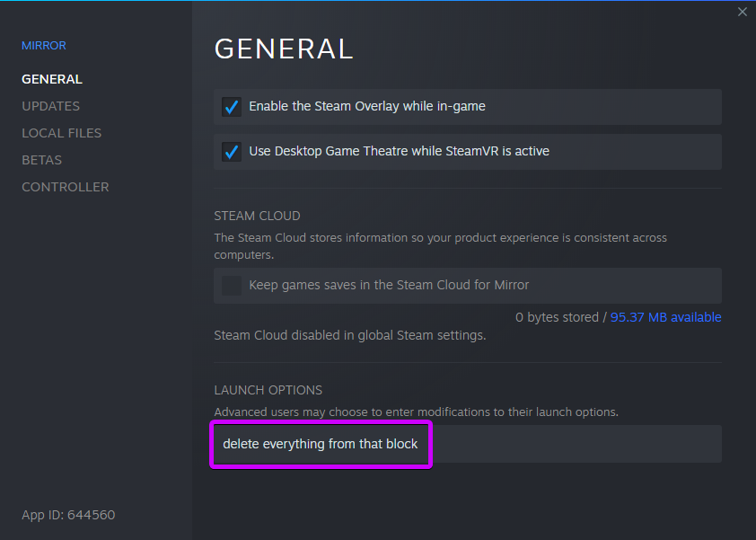Close the Mirror properties window

[742, 12]
